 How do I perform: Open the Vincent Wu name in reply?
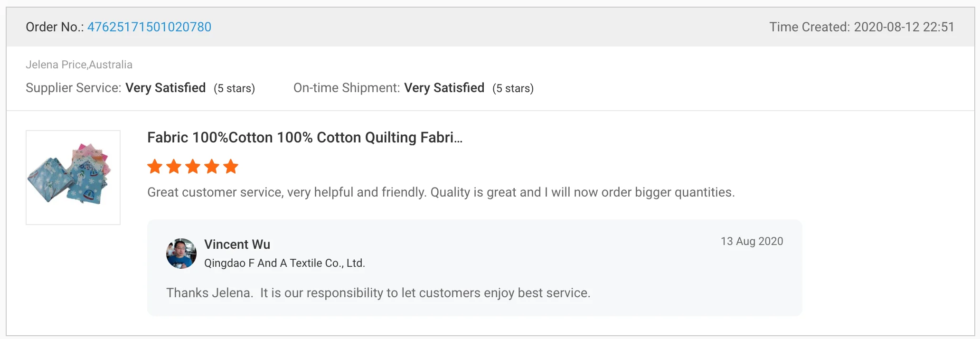237,245
